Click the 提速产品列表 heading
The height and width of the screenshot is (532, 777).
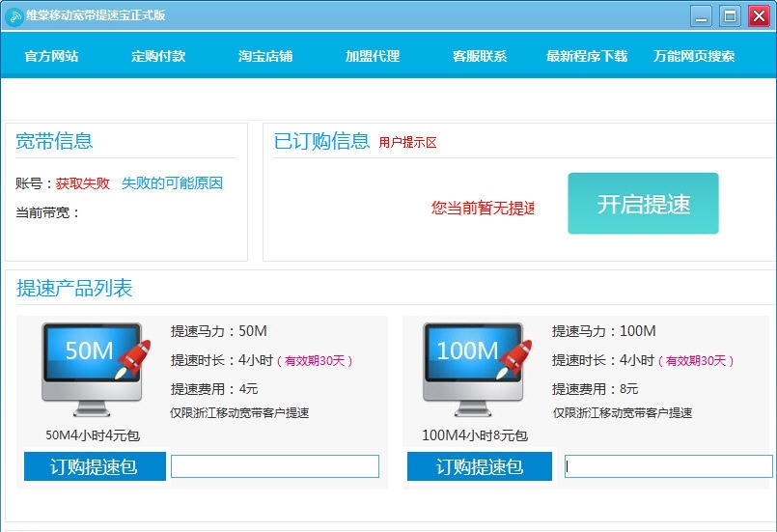pyautogui.click(x=74, y=288)
